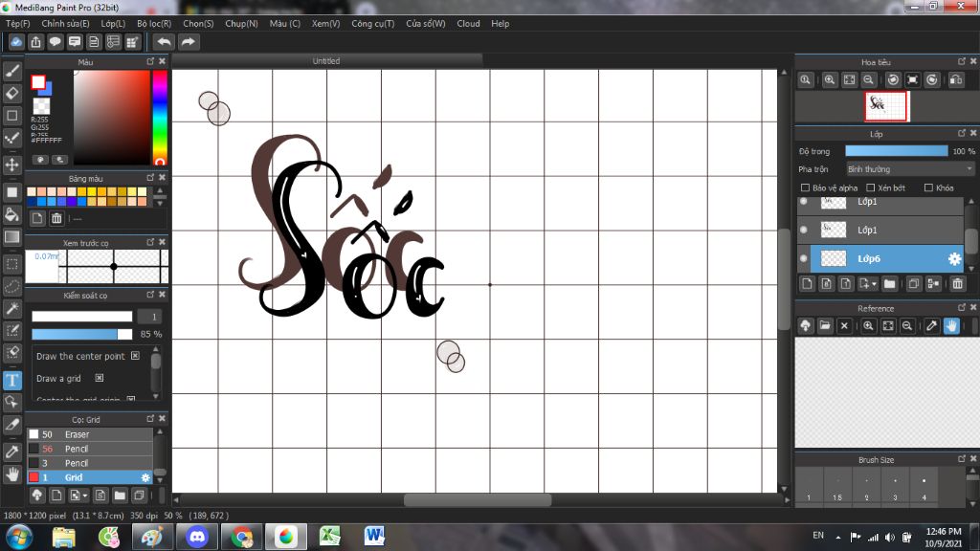The height and width of the screenshot is (551, 980).
Task: Adjust the Độ trong opacity slider
Action: (x=896, y=151)
